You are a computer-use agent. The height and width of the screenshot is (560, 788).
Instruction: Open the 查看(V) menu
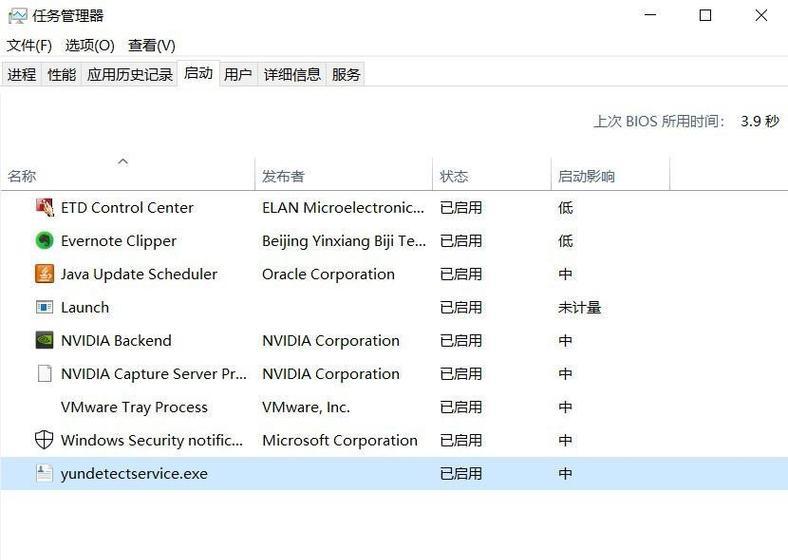(151, 46)
